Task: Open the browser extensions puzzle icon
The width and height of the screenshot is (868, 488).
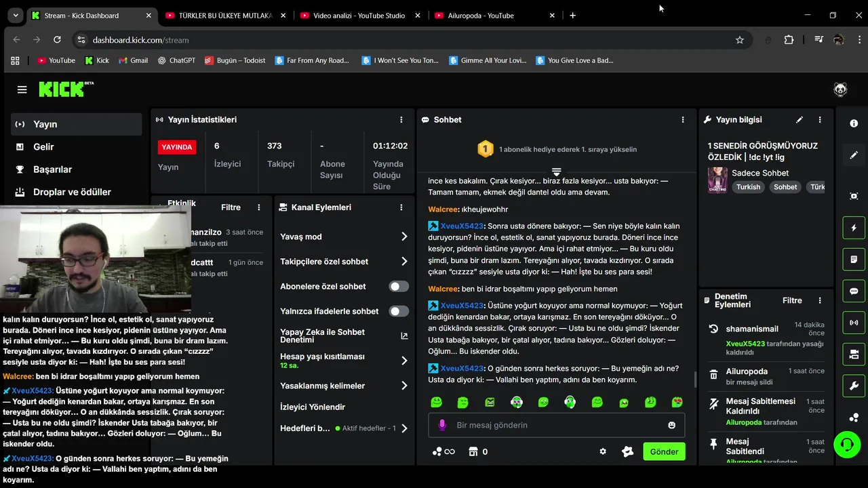Action: tap(789, 40)
